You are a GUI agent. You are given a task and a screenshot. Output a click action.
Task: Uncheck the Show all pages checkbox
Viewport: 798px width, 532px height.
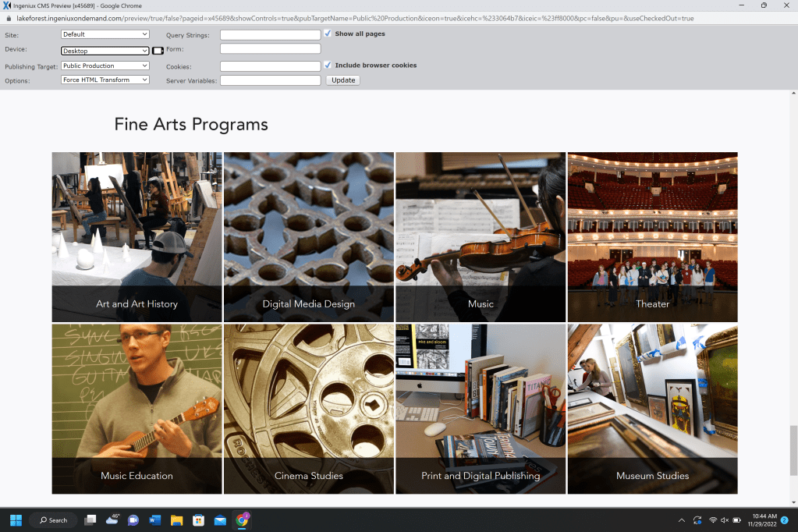coord(328,34)
